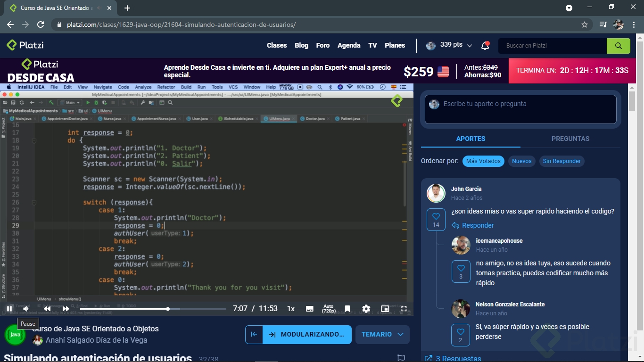Sort comments by Nuevos
The image size is (644, 362).
[522, 161]
